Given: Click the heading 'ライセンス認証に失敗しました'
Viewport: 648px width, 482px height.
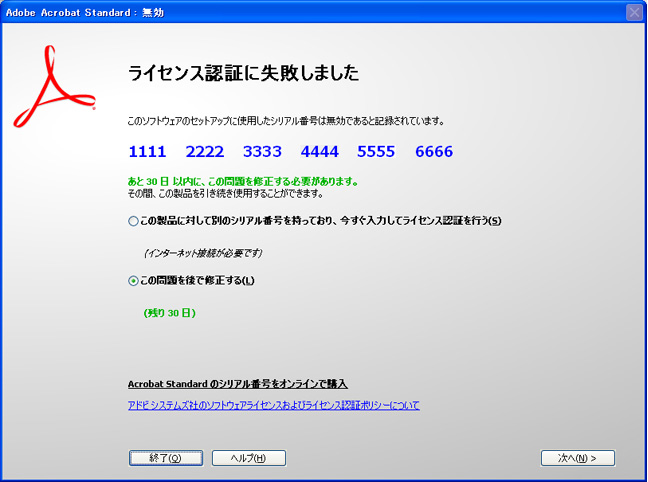Looking at the screenshot, I should (x=243, y=73).
